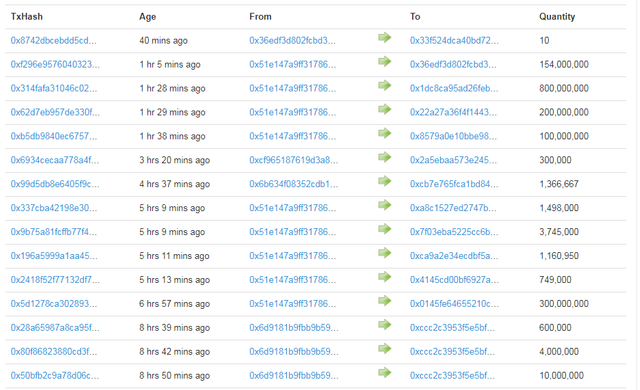Open To address 0x0145fe64655210c...
The image size is (640, 390).
point(454,304)
